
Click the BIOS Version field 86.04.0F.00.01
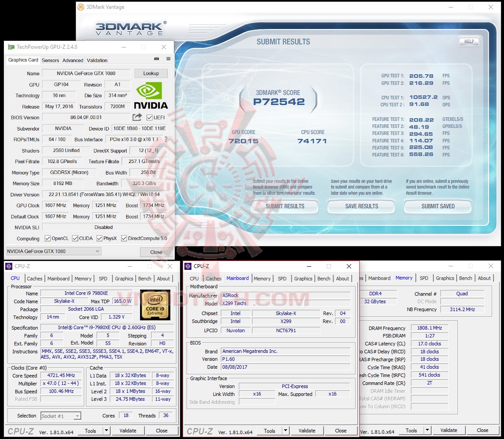[x=86, y=117]
